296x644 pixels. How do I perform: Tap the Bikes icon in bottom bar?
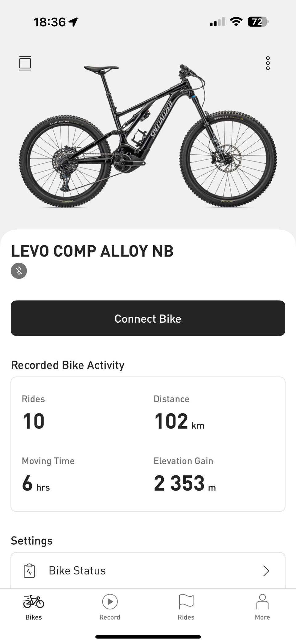click(34, 602)
